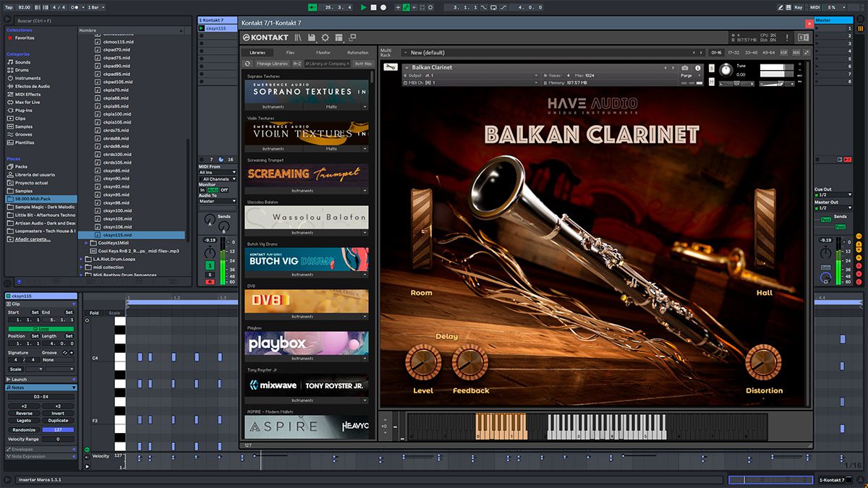The image size is (868, 488).
Task: Focus the Library or Company search field
Action: [327, 64]
